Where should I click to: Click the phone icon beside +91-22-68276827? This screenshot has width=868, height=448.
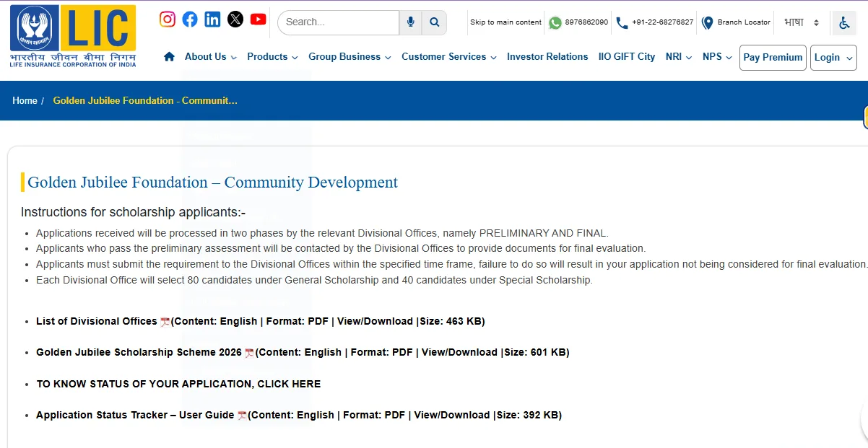tap(622, 23)
